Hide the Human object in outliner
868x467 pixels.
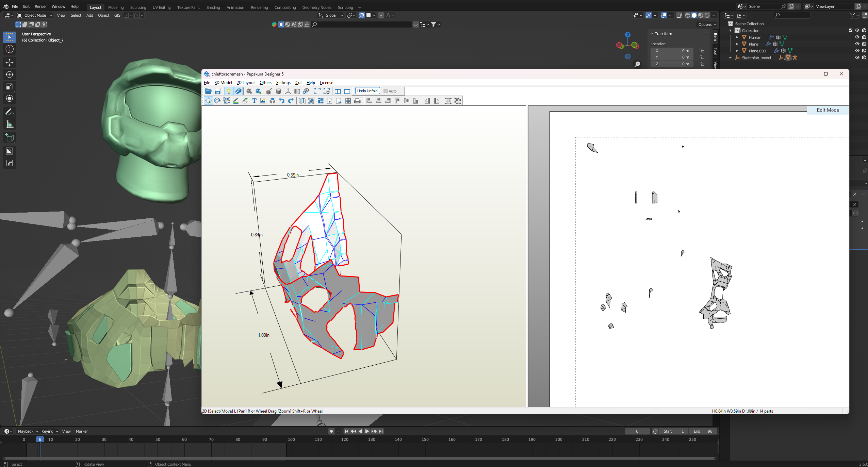[x=857, y=37]
